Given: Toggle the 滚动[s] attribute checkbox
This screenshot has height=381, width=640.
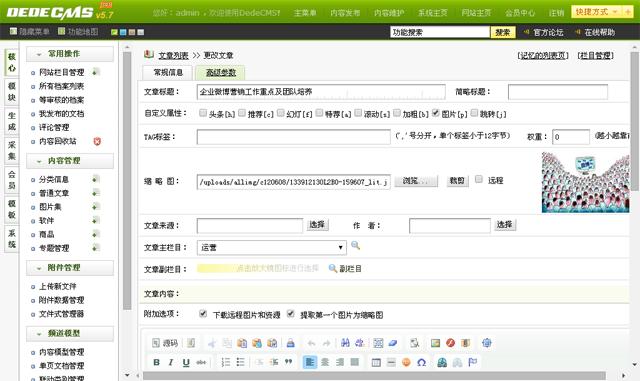Looking at the screenshot, I should point(358,113).
